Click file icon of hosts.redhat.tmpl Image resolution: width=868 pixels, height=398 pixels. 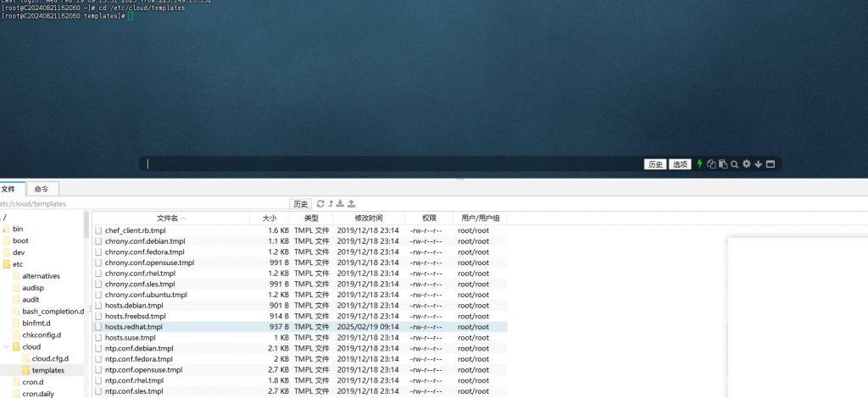[x=98, y=327]
